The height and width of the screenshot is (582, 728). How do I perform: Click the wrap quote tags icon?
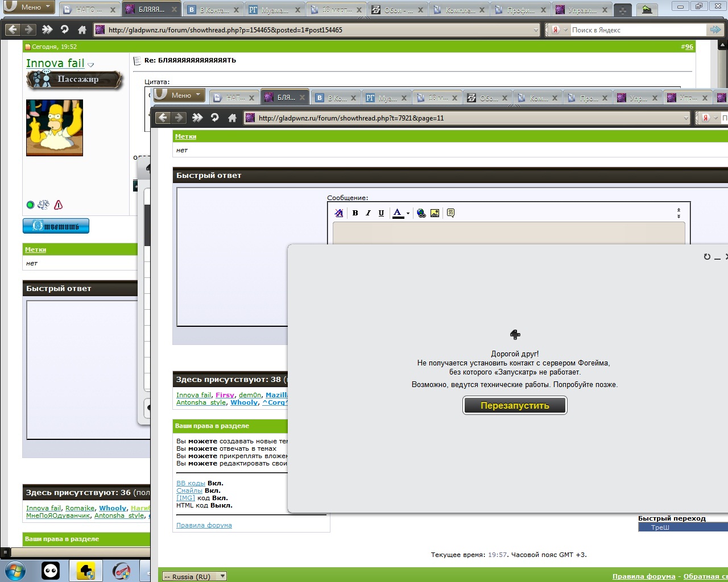click(450, 213)
